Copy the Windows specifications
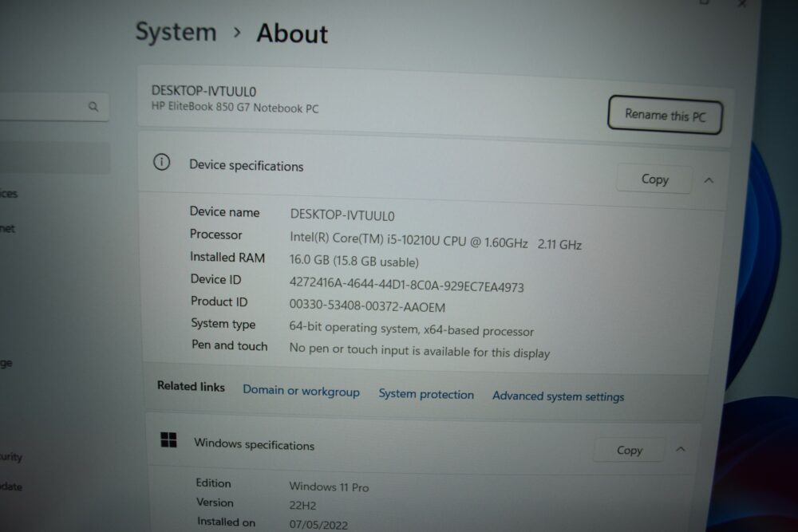 click(629, 450)
